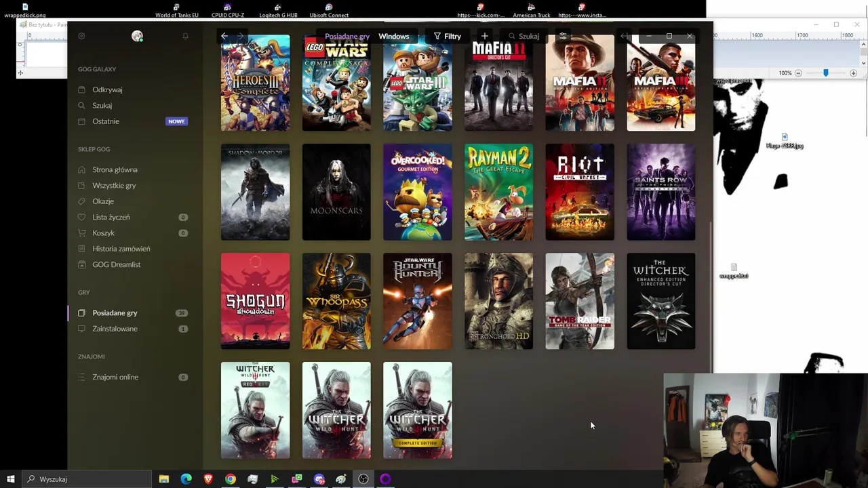Add a game with the plus icon
The width and height of the screenshot is (868, 488).
pyautogui.click(x=484, y=36)
